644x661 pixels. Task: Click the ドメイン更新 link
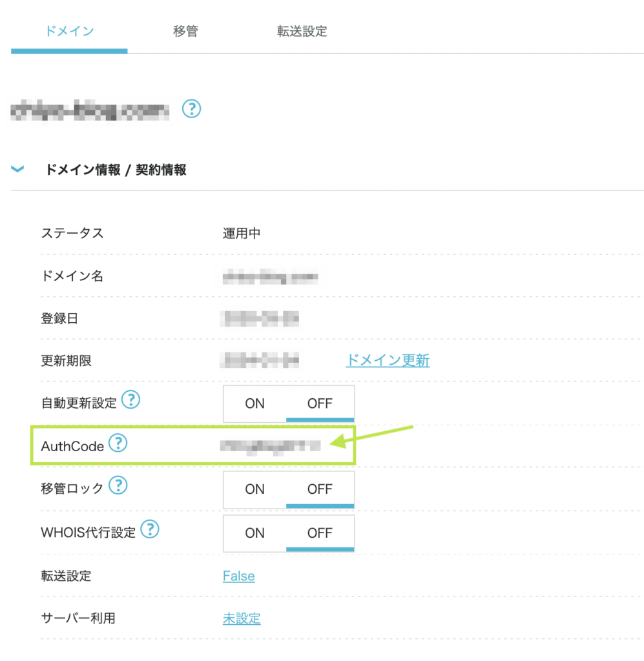point(387,361)
